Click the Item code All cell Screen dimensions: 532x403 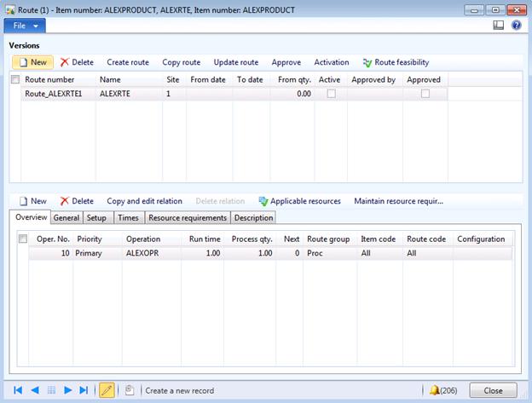click(380, 253)
